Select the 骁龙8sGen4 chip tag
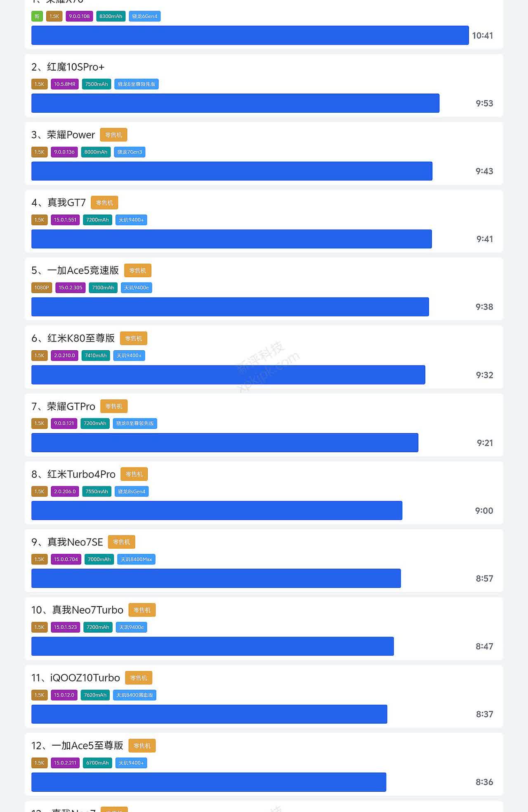This screenshot has width=528, height=812. coord(132,491)
